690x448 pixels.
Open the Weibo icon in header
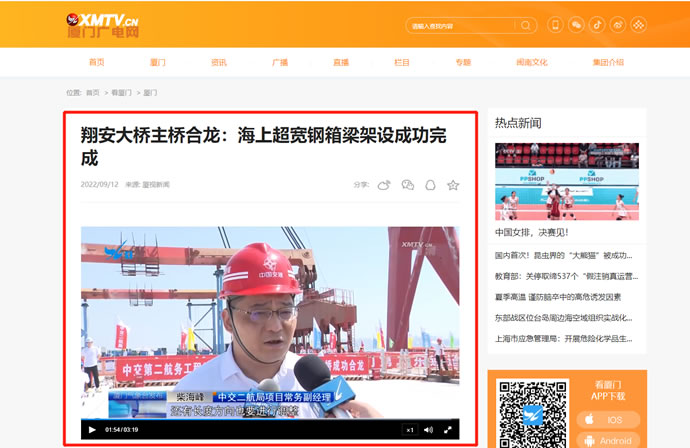(618, 25)
